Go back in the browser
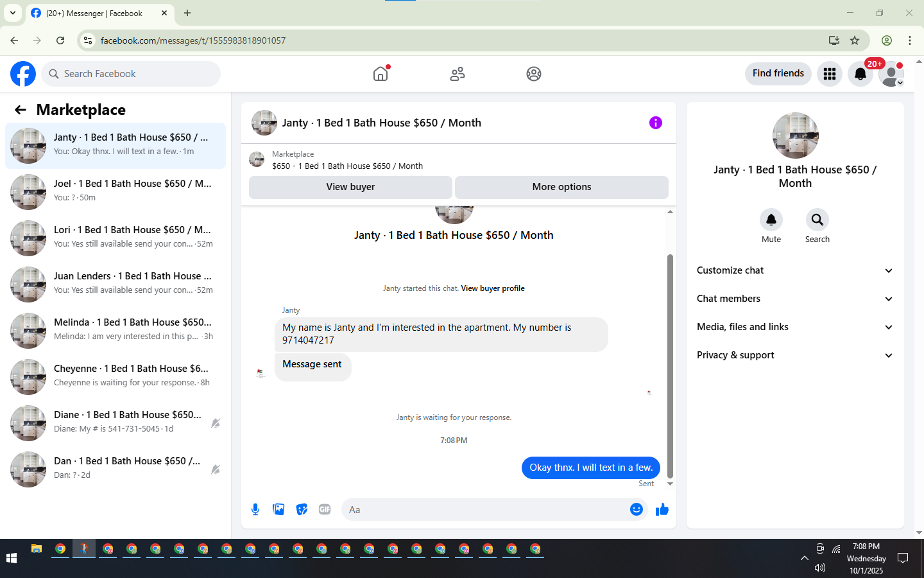 (x=14, y=40)
